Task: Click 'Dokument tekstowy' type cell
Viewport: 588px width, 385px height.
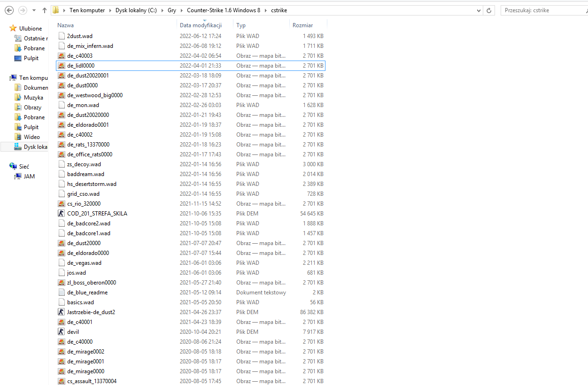Action: pyautogui.click(x=261, y=293)
